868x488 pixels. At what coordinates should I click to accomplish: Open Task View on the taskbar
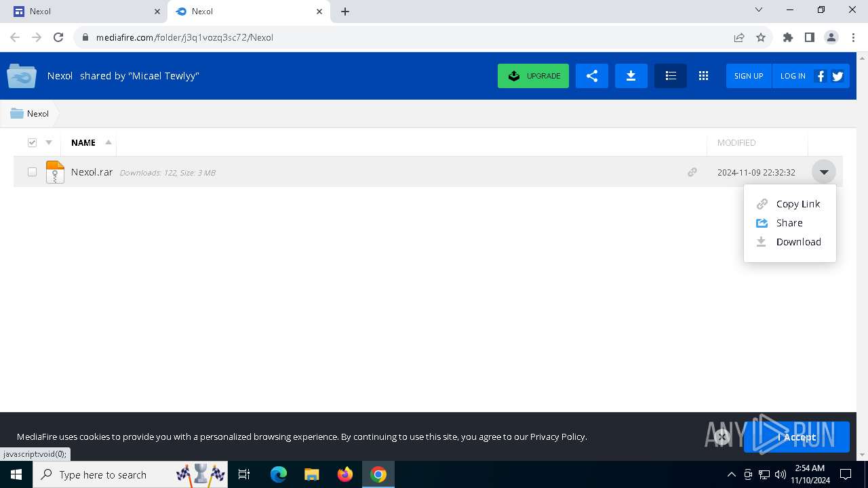(x=244, y=474)
